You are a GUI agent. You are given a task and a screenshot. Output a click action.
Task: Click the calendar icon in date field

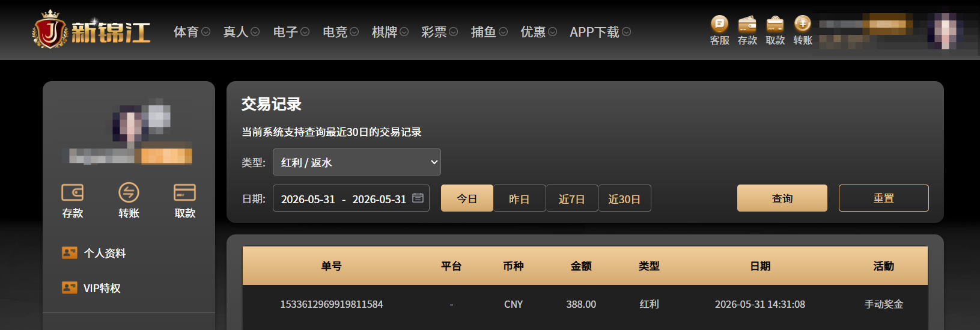(418, 198)
